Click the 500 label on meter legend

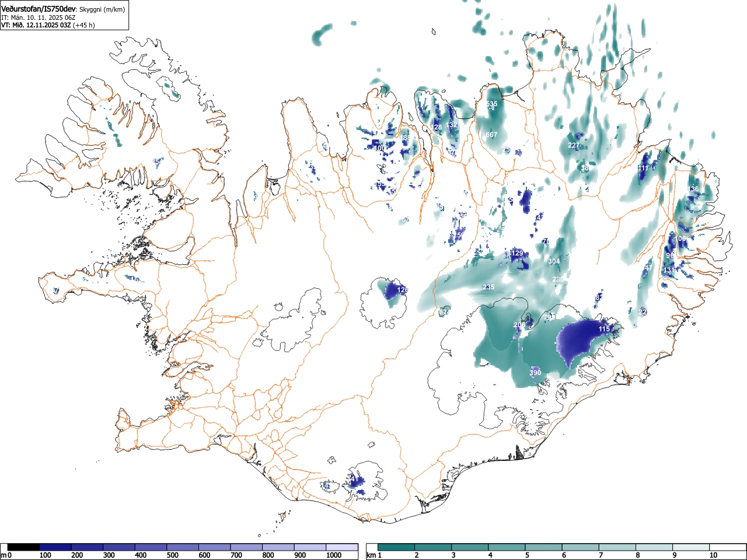(x=172, y=555)
